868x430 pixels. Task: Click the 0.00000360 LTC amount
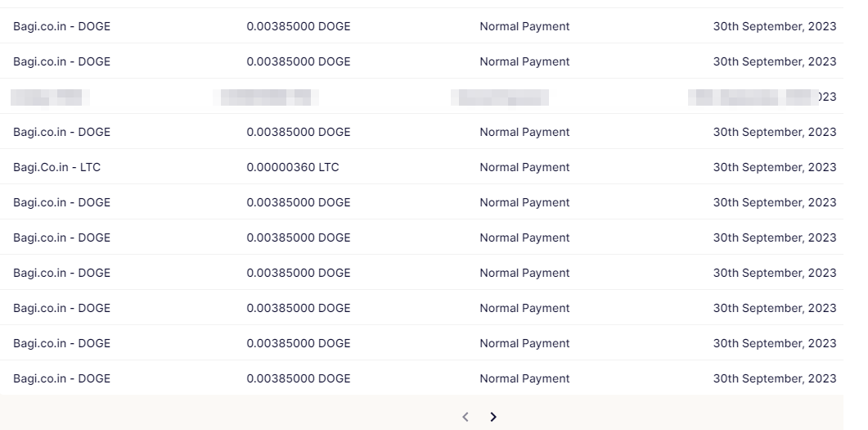coord(293,167)
